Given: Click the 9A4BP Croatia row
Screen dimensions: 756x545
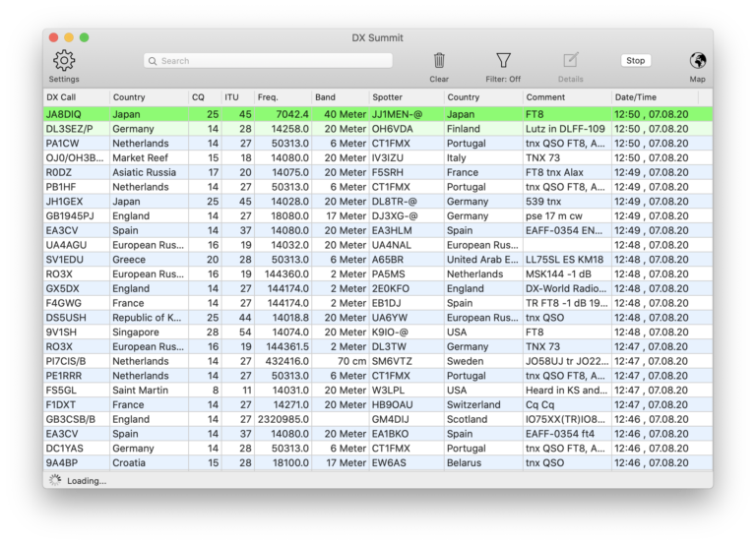Looking at the screenshot, I should [378, 462].
